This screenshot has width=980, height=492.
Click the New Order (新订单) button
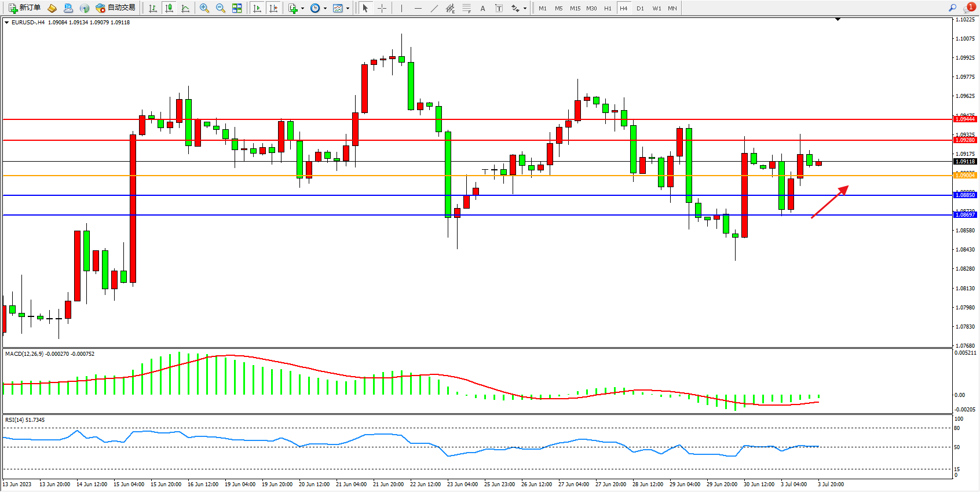(x=24, y=8)
